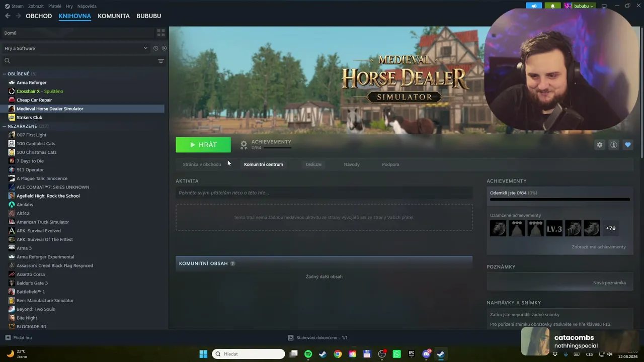
Task: Open the Zobrazit menu
Action: click(36, 7)
